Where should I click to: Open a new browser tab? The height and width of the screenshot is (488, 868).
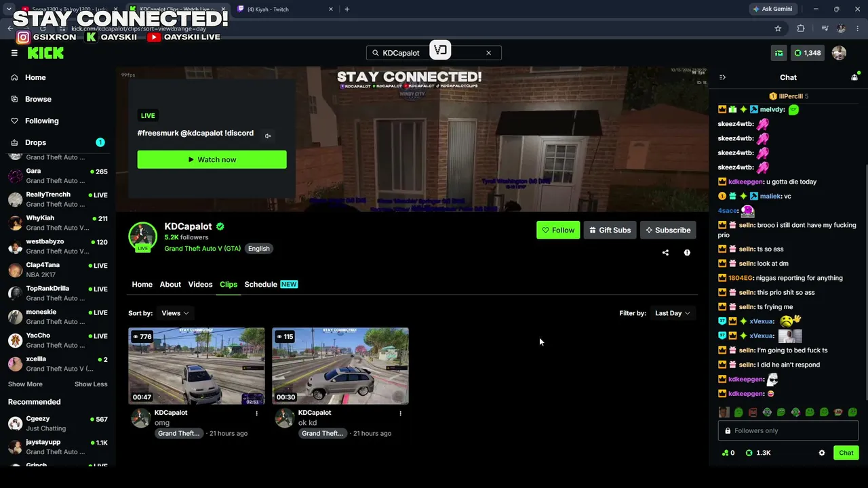click(x=347, y=9)
